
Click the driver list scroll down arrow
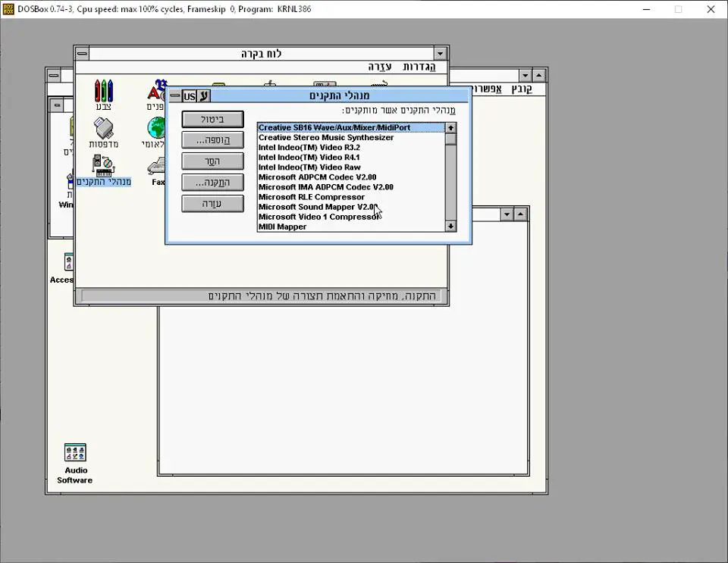click(x=450, y=226)
